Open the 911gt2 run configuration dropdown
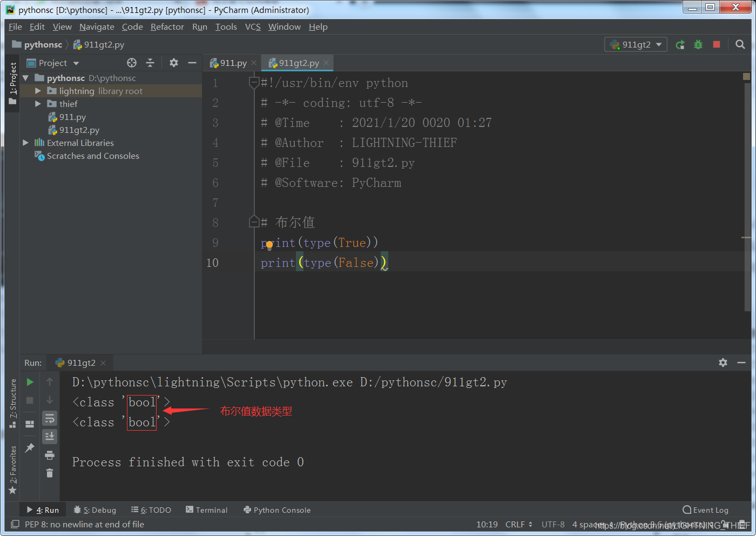The image size is (756, 536). (x=636, y=45)
